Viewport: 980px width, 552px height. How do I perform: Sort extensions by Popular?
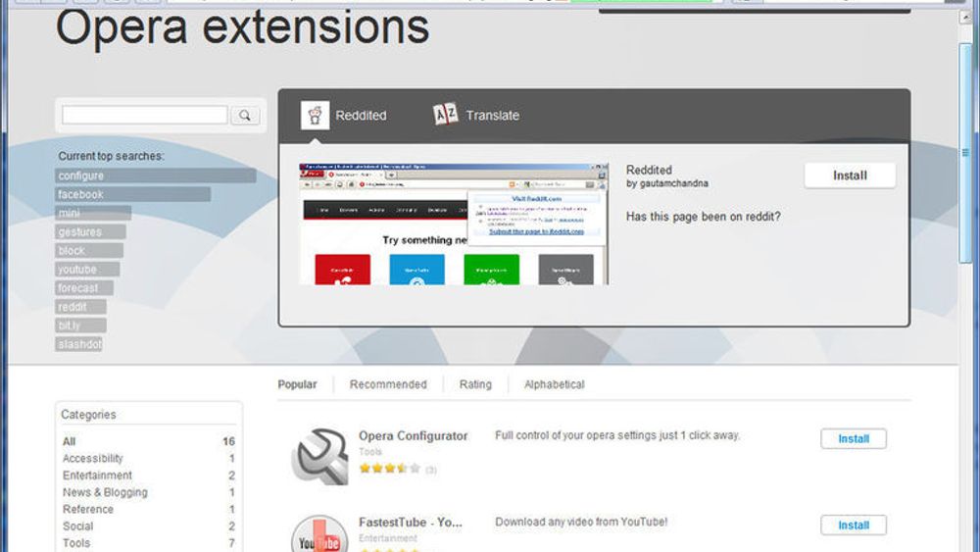click(298, 384)
